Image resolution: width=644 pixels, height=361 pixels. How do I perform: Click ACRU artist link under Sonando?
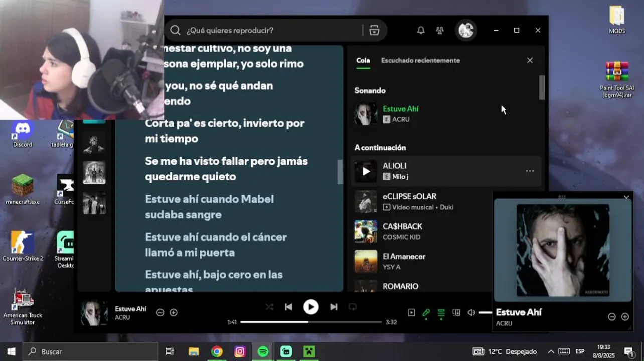point(401,119)
